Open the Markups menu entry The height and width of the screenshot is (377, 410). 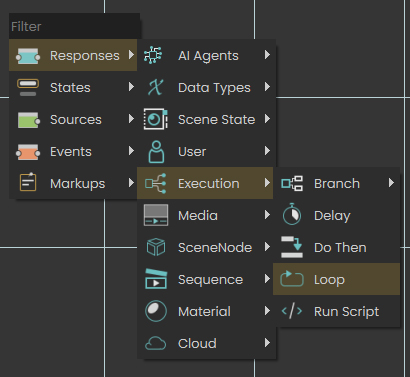click(73, 183)
